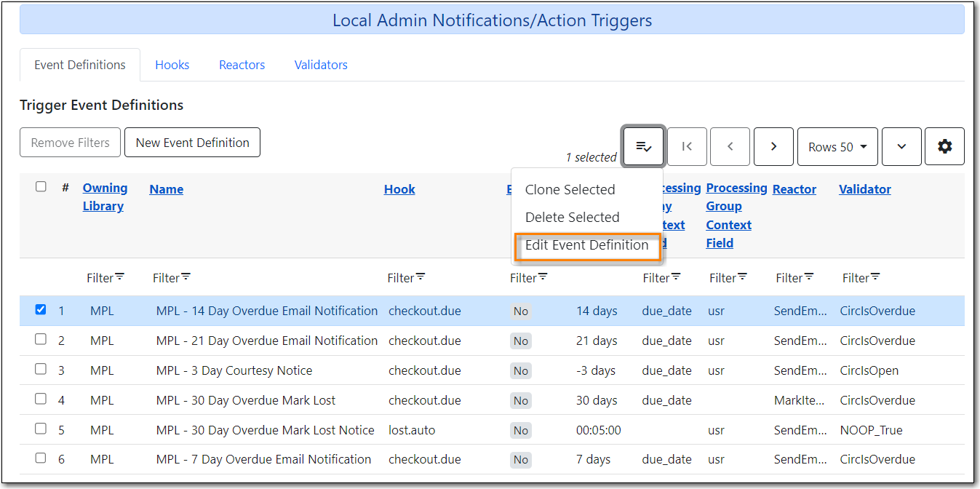Select Edit Event Definition menu entry
The height and width of the screenshot is (489, 980).
[587, 245]
